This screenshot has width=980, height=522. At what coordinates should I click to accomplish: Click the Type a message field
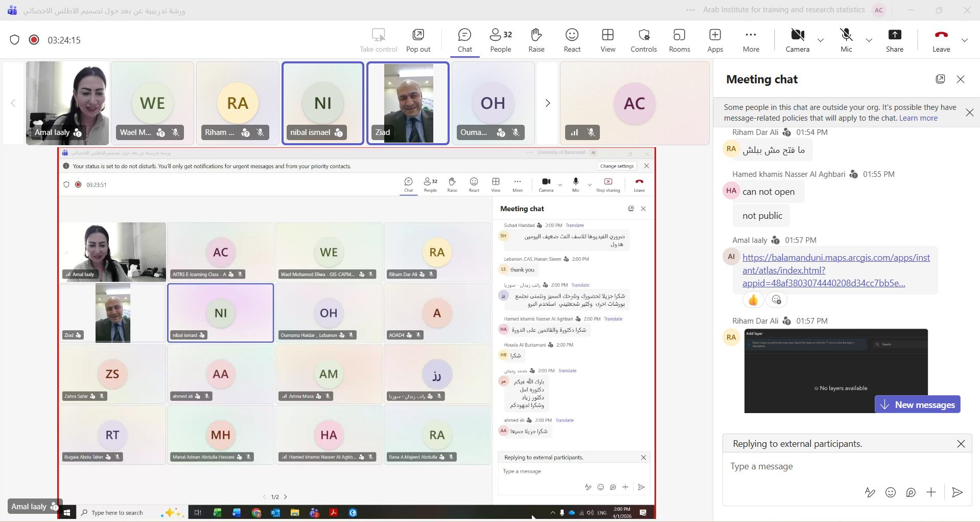coord(838,466)
